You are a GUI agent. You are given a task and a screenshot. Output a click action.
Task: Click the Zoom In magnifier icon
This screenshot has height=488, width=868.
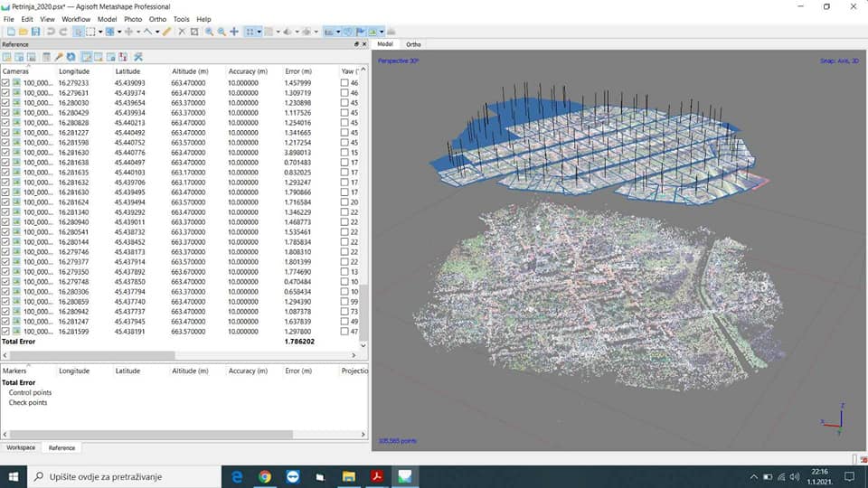click(x=209, y=32)
